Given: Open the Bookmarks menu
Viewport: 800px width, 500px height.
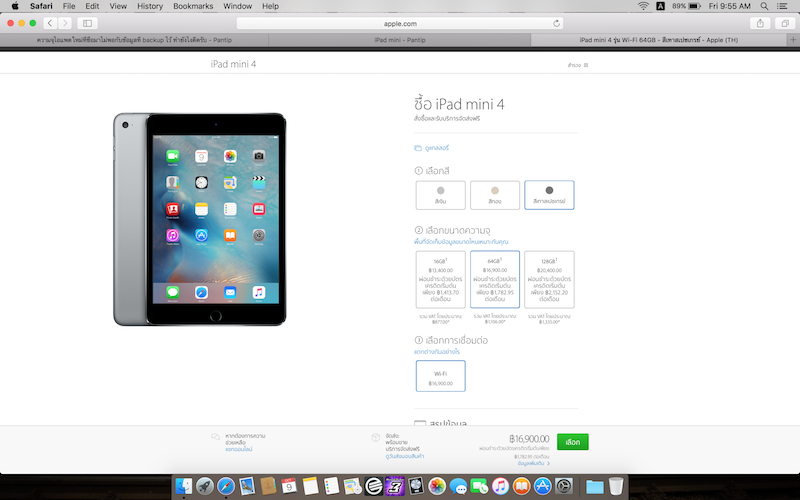Looking at the screenshot, I should (193, 6).
